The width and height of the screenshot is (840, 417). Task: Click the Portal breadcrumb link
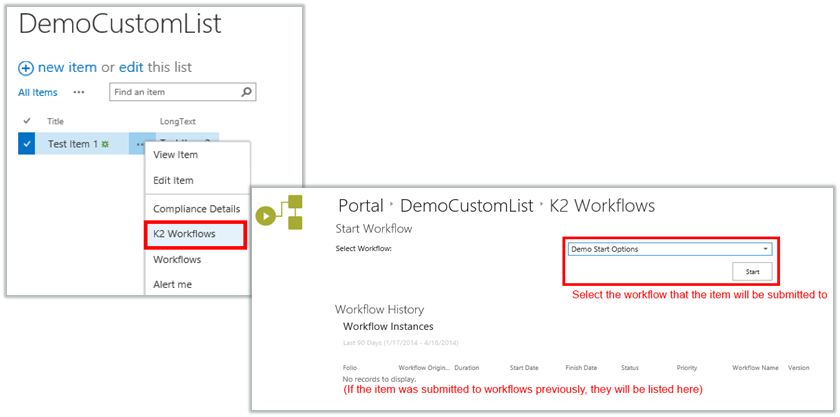click(x=361, y=206)
